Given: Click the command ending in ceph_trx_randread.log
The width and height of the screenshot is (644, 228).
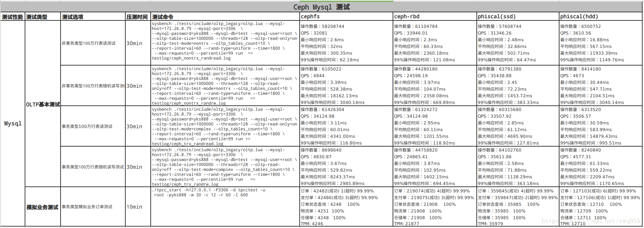Looking at the screenshot, I should (225, 126).
